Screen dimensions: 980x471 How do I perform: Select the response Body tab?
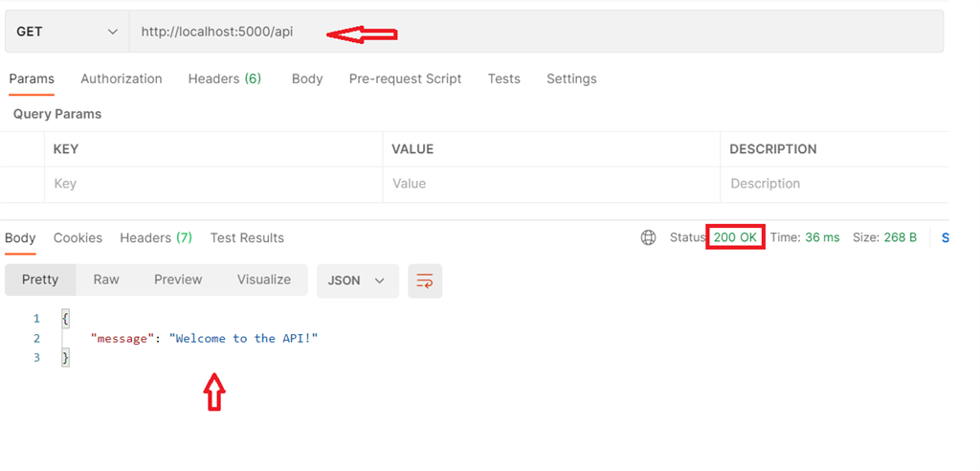pos(20,237)
